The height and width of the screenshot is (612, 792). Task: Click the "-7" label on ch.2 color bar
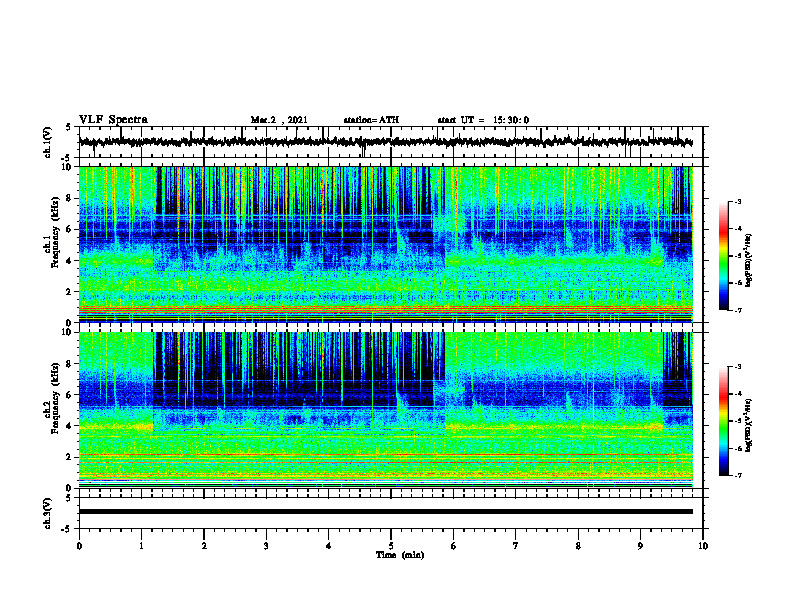click(737, 476)
